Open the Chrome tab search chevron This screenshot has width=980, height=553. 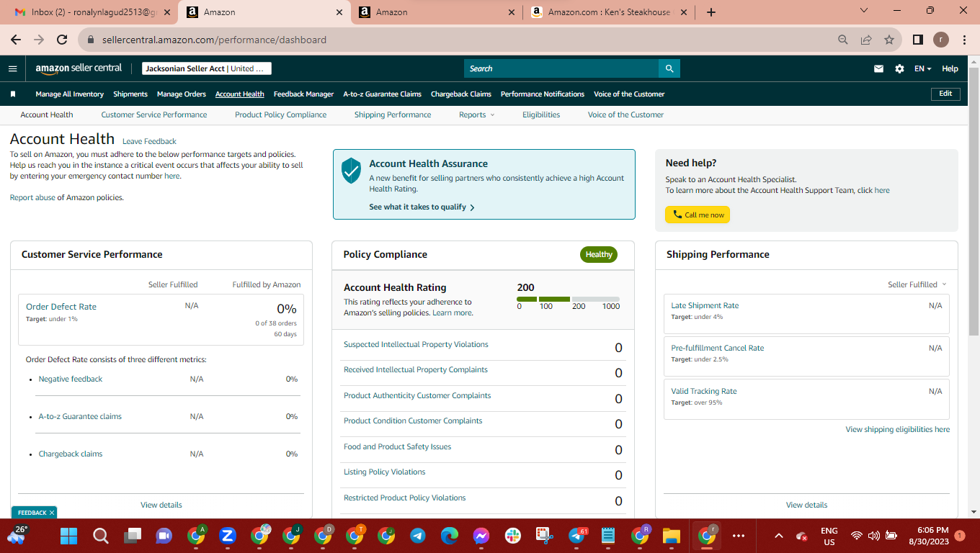point(865,11)
